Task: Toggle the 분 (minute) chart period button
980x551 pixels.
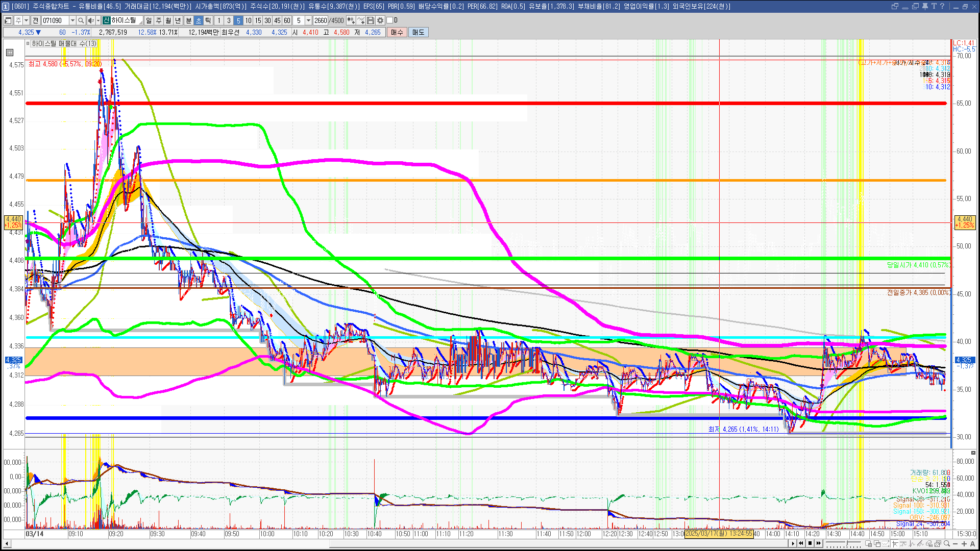Action: tap(188, 20)
